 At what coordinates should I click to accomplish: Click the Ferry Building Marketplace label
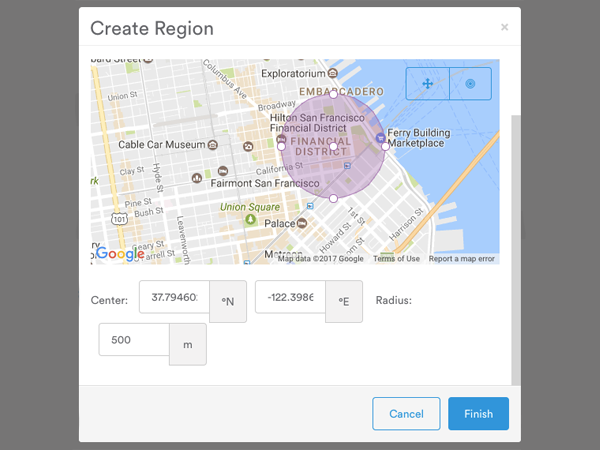pos(419,138)
